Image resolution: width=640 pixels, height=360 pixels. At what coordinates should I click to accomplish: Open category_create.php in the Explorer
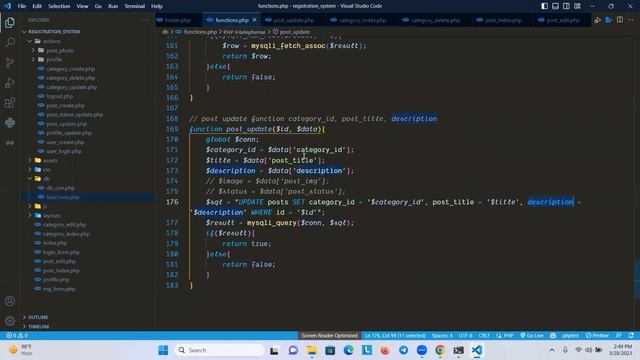tap(71, 69)
